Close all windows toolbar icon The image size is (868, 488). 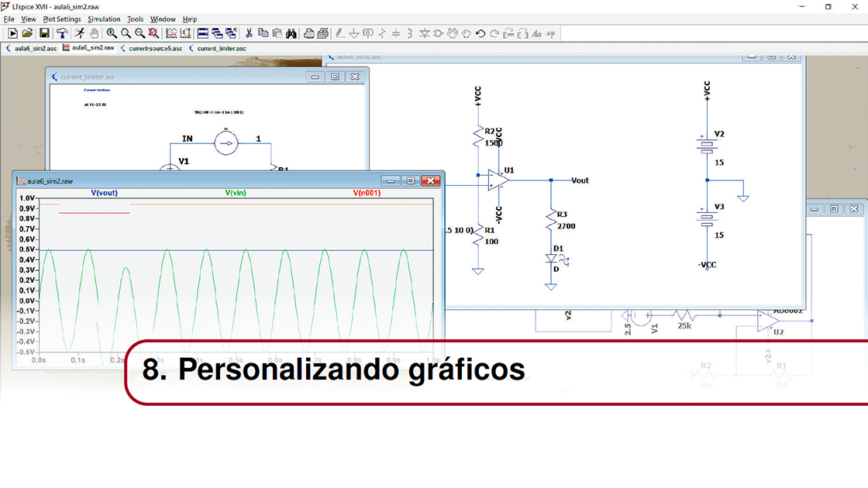click(231, 34)
